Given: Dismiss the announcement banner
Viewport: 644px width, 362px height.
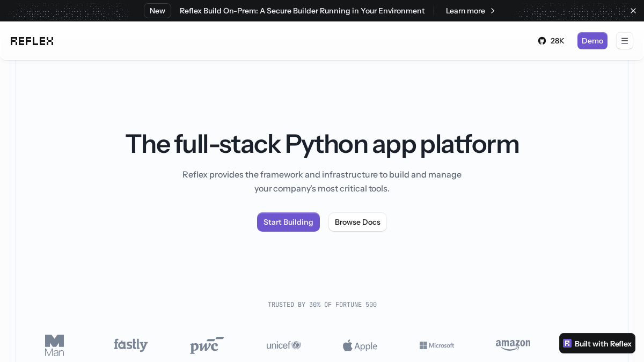Looking at the screenshot, I should pyautogui.click(x=633, y=11).
